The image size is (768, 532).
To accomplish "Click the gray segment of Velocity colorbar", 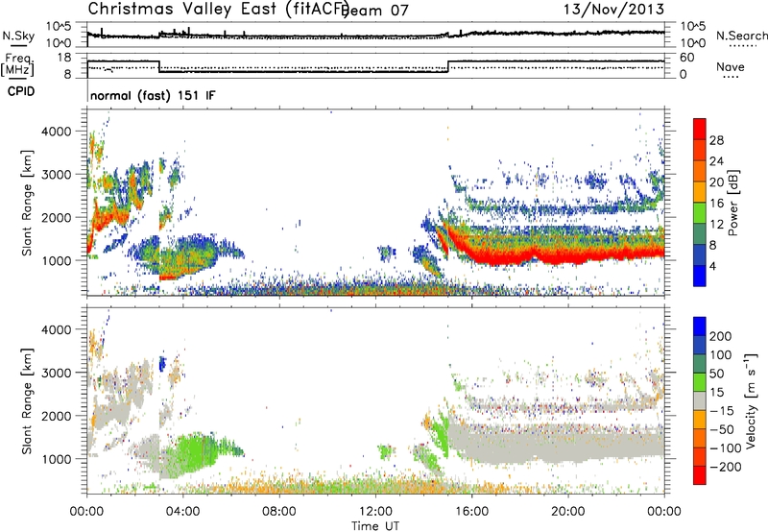I will (700, 401).
